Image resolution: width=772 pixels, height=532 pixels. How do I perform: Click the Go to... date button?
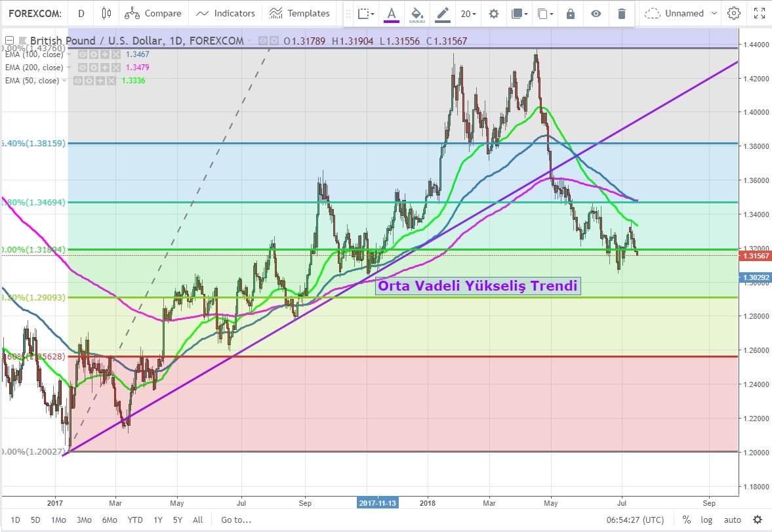[x=235, y=520]
